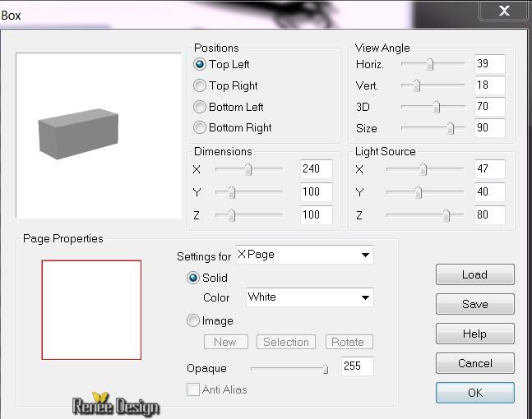Adjust the Light Source X slider
The width and height of the screenshot is (532, 419).
click(x=425, y=168)
